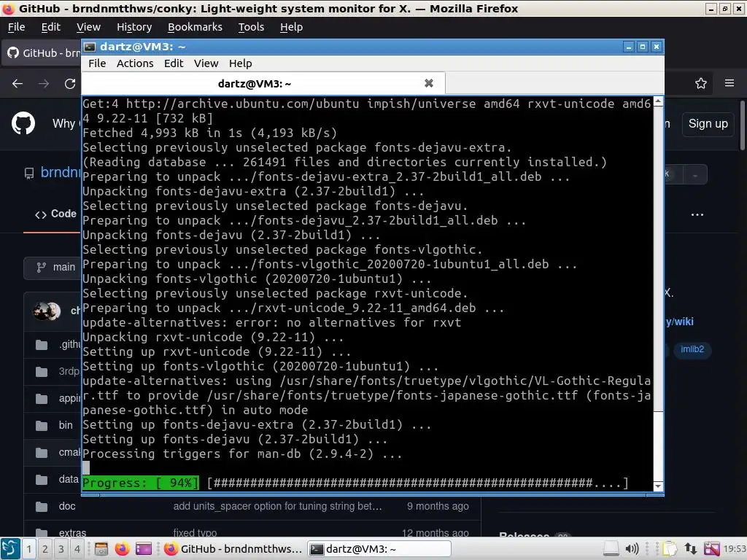The width and height of the screenshot is (747, 560).
Task: Switch to workspace 3
Action: pyautogui.click(x=61, y=549)
